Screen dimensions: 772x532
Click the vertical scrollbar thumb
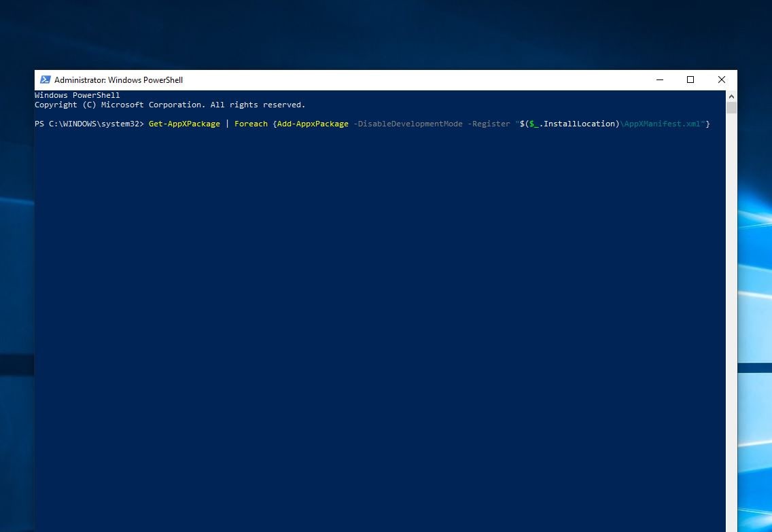click(731, 107)
